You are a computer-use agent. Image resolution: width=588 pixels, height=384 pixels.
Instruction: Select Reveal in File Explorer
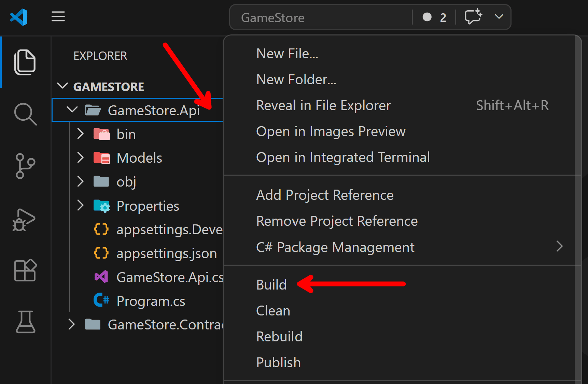click(x=323, y=105)
